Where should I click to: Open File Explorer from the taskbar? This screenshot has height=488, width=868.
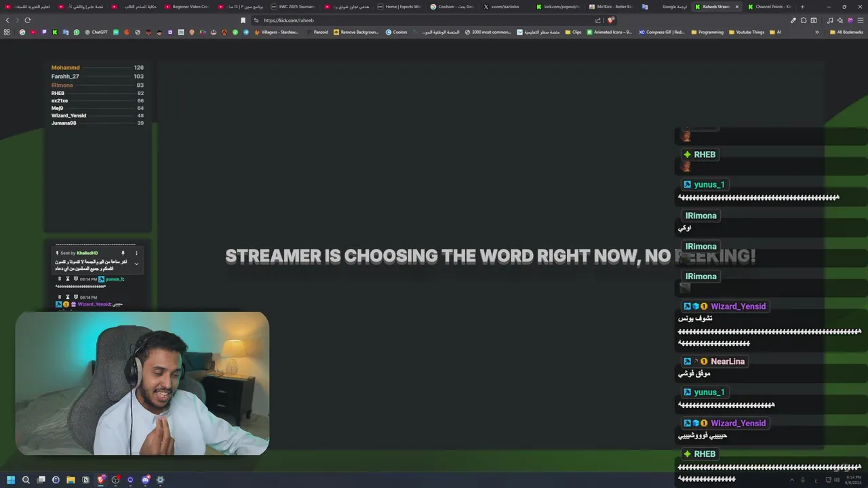coord(71,480)
